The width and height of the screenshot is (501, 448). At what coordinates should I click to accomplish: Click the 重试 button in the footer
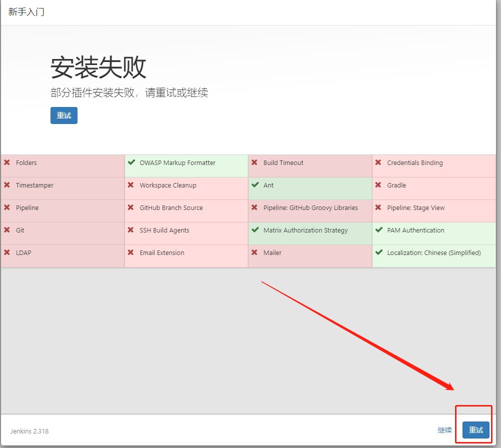pos(476,430)
